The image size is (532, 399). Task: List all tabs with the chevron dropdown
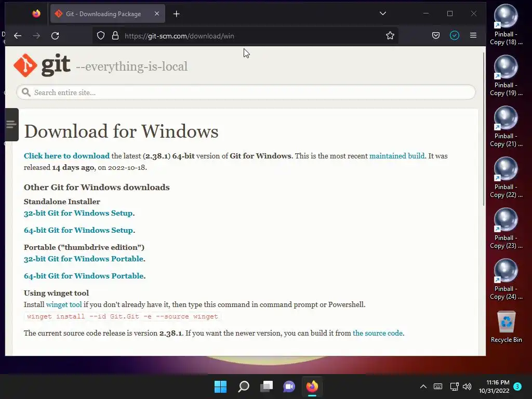tap(383, 14)
